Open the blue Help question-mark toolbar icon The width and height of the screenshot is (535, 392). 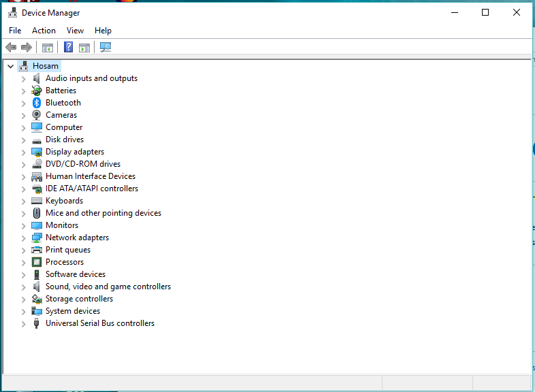(68, 47)
